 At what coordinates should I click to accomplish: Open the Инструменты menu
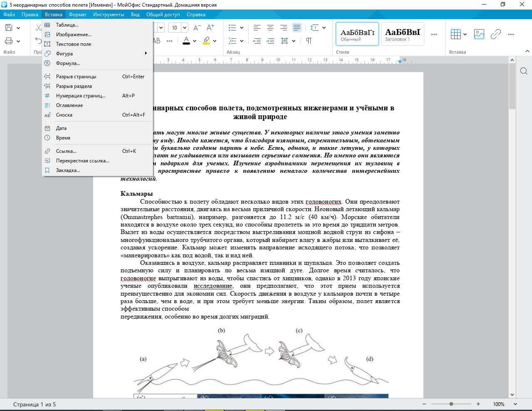coord(109,15)
